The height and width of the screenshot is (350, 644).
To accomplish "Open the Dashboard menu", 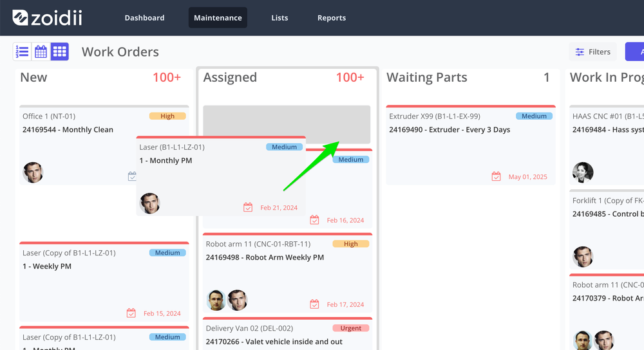I will coord(144,17).
